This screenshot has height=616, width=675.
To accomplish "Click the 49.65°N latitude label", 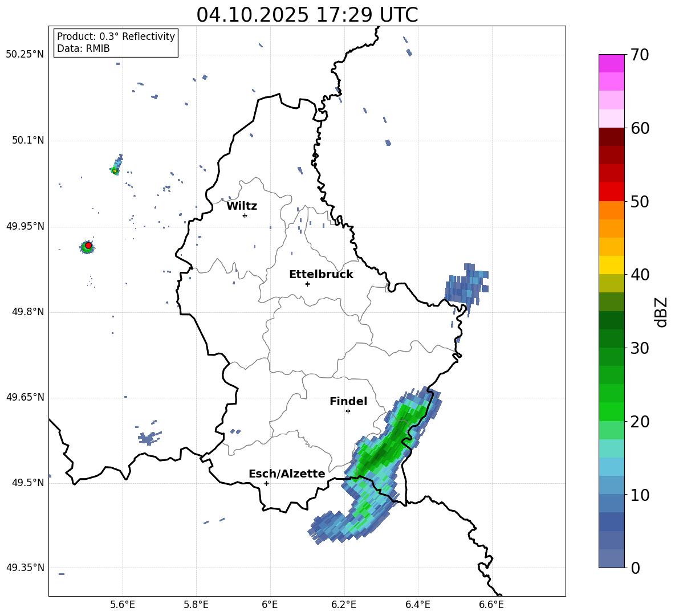I will click(25, 397).
